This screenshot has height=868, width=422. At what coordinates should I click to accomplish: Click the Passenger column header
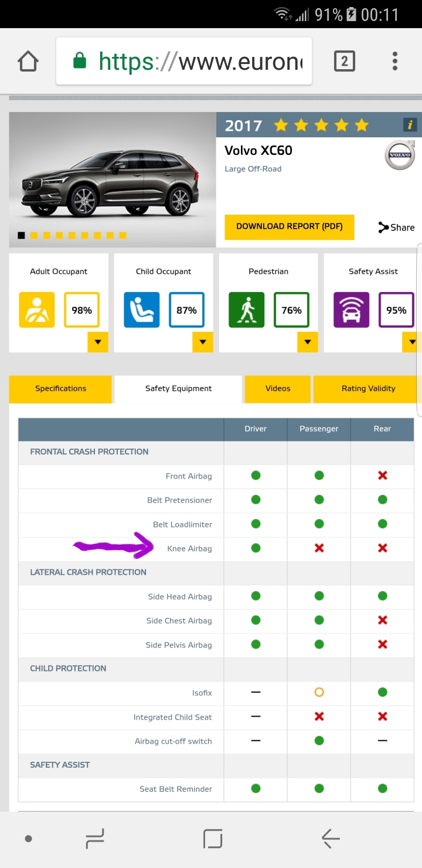tap(319, 429)
